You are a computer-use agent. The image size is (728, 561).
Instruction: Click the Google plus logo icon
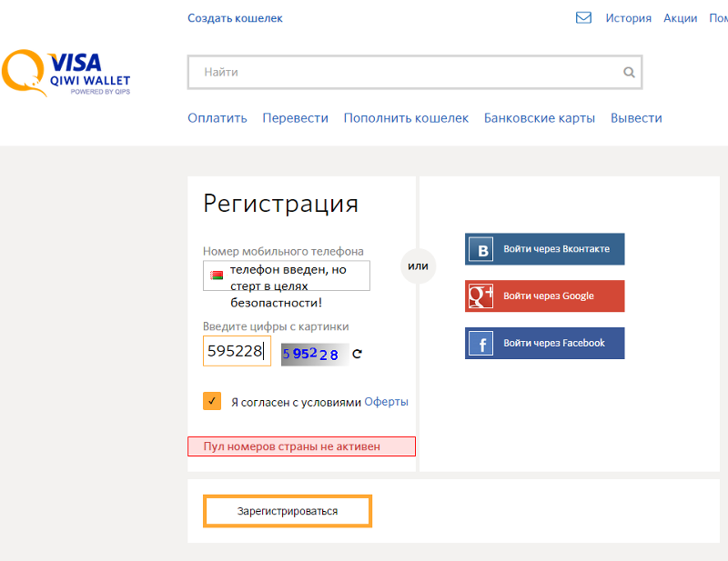pos(481,296)
